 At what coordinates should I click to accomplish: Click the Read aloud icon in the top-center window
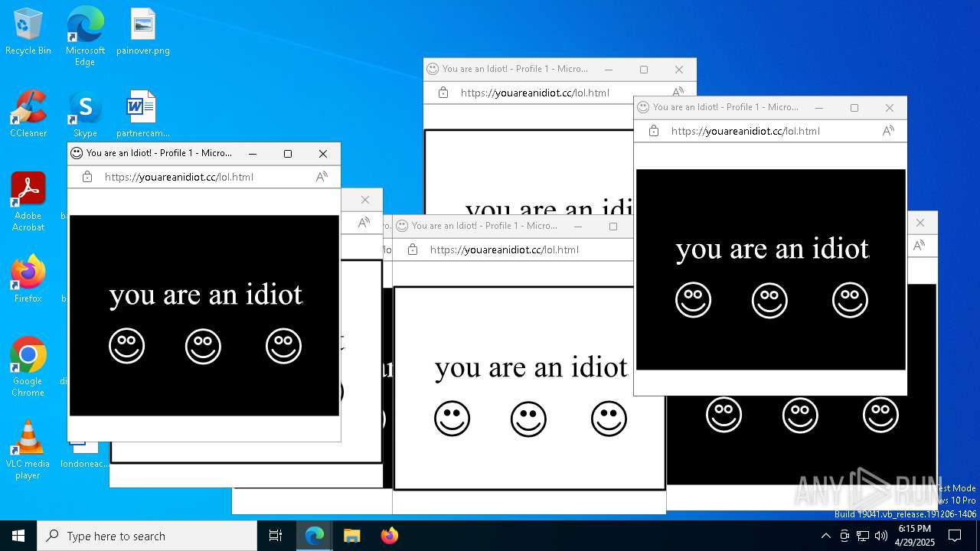pyautogui.click(x=678, y=92)
